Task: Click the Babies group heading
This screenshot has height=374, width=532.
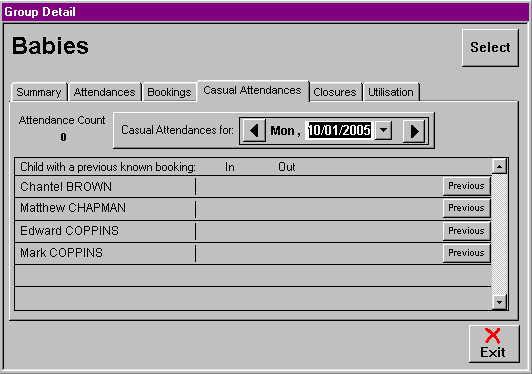Action: [x=50, y=46]
